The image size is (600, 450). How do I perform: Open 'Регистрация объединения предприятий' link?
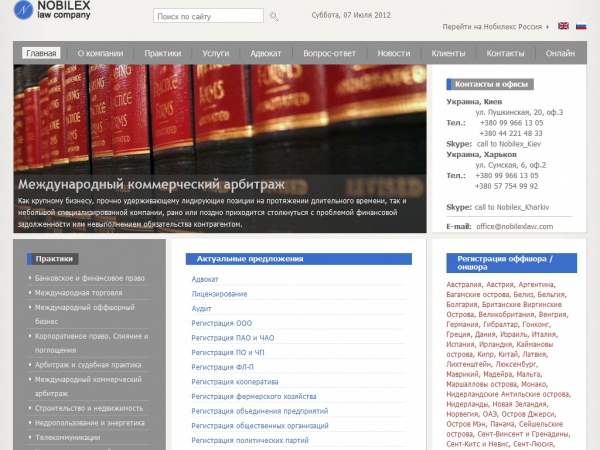260,411
